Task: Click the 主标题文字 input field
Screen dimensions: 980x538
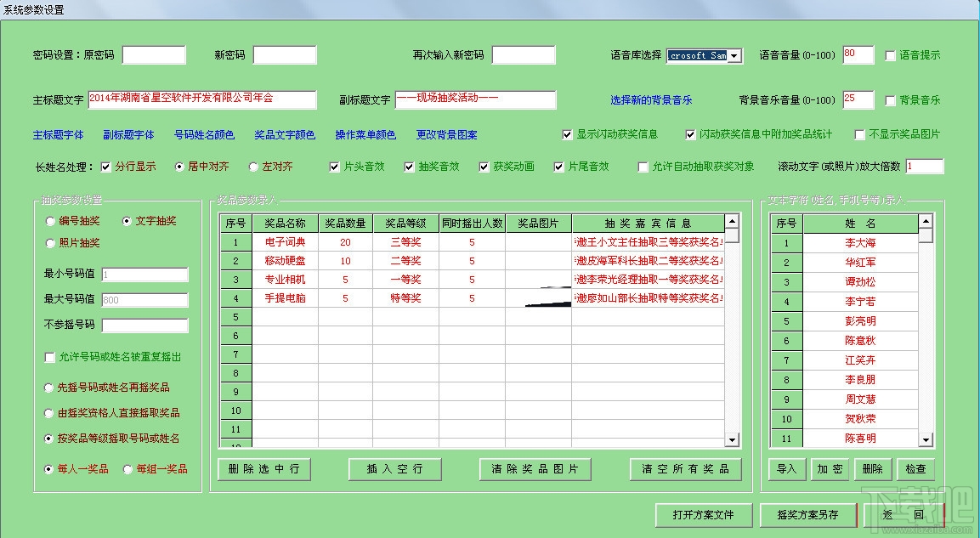Action: tap(202, 100)
